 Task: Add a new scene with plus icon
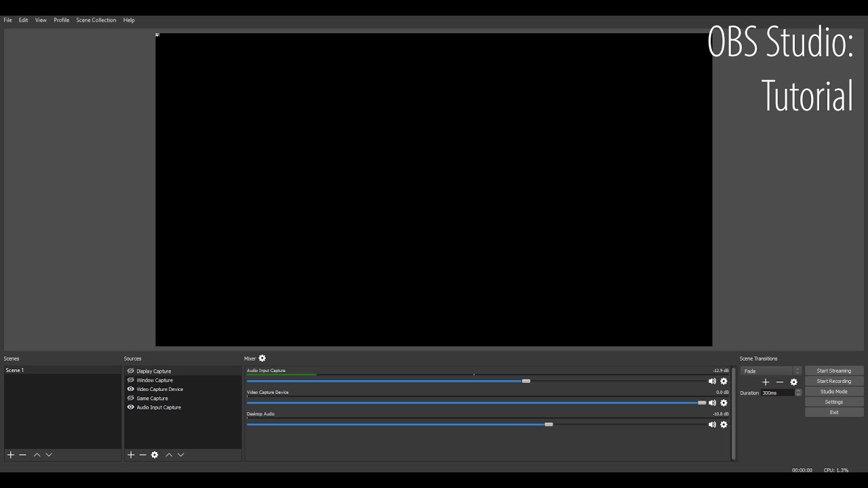tap(10, 455)
